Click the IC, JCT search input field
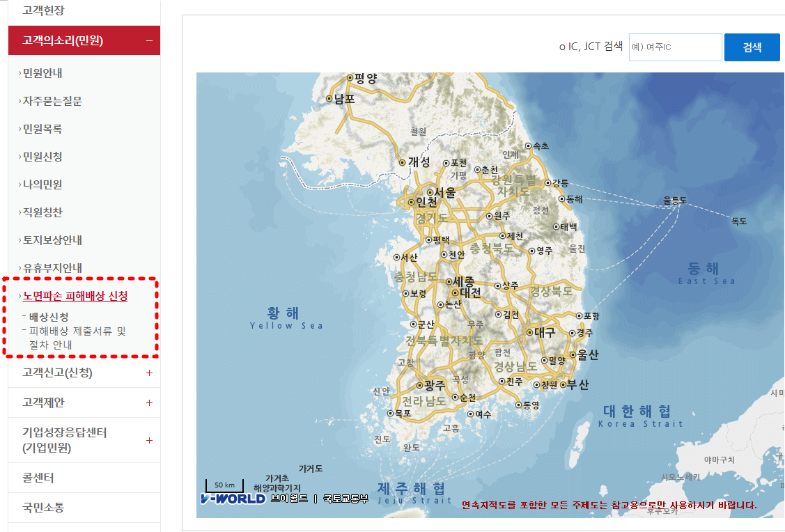The width and height of the screenshot is (785, 532). pos(674,47)
